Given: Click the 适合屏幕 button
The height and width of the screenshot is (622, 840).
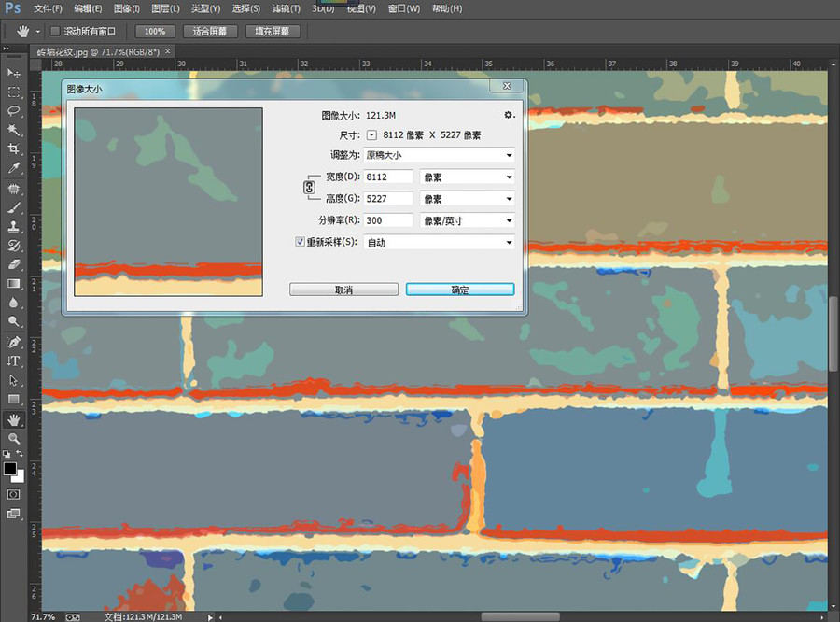Looking at the screenshot, I should coord(209,32).
